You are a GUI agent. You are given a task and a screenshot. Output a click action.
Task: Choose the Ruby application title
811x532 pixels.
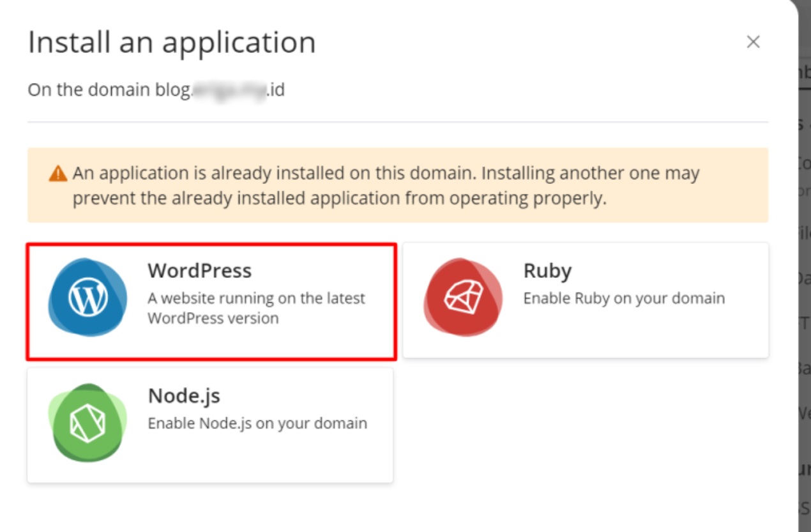[547, 270]
